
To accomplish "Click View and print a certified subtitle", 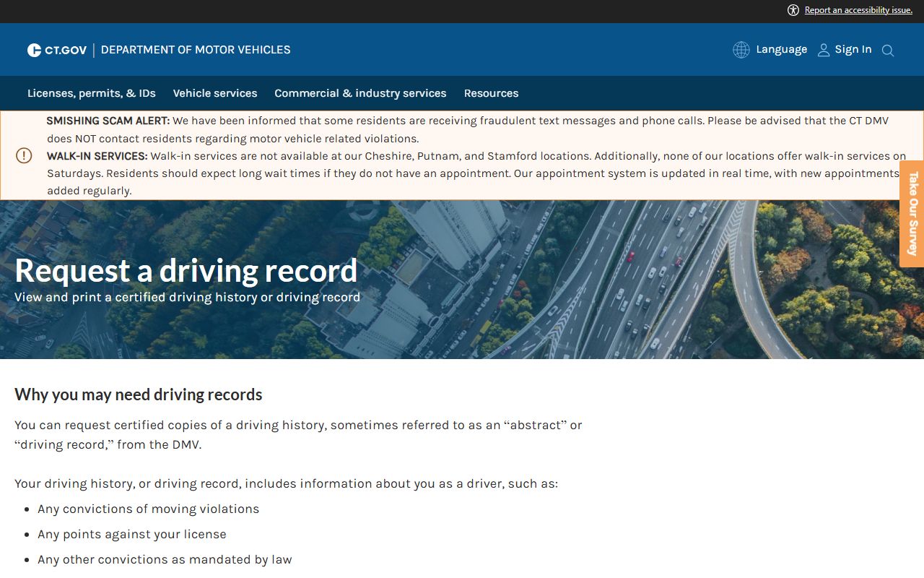I will pos(187,297).
